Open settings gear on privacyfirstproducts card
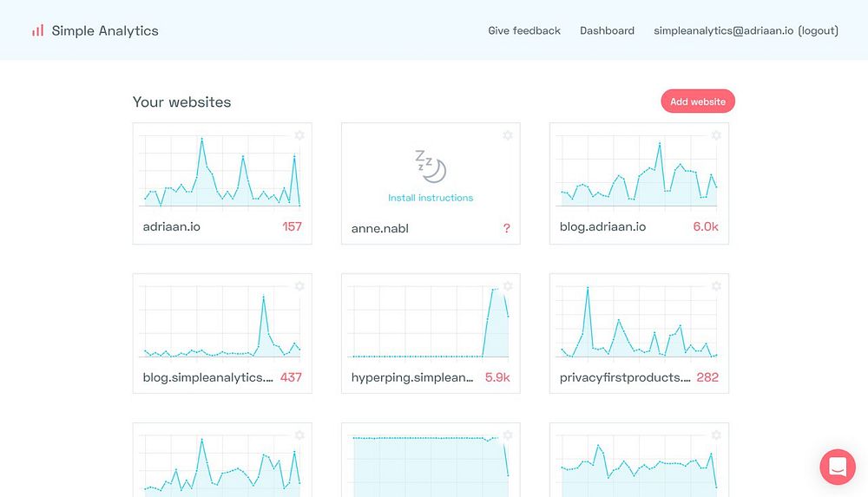 716,285
